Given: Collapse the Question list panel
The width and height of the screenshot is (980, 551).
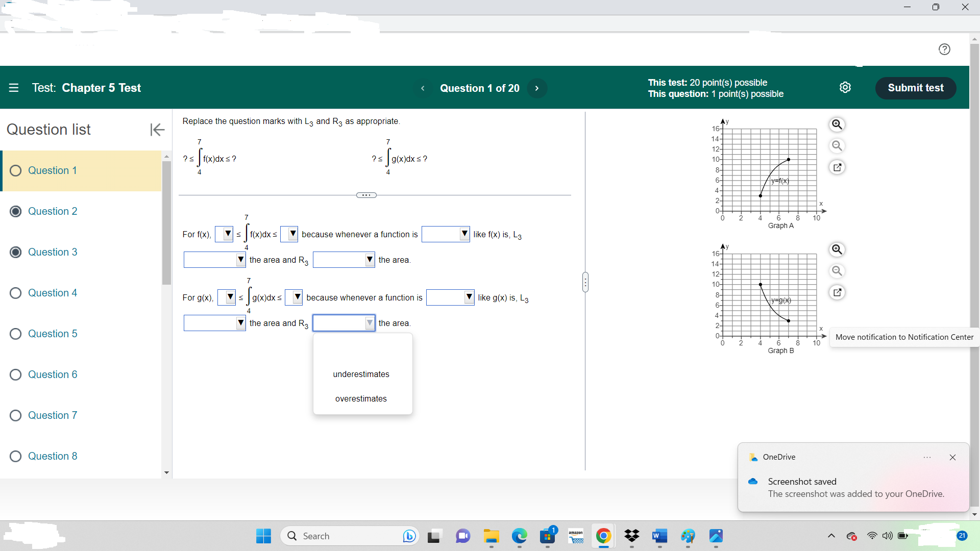Looking at the screenshot, I should pos(157,130).
